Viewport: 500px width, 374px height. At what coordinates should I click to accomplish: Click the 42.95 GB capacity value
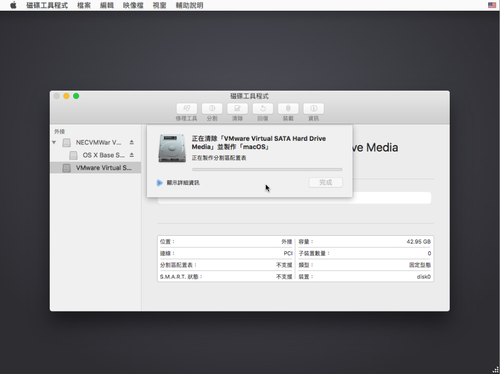coord(419,242)
